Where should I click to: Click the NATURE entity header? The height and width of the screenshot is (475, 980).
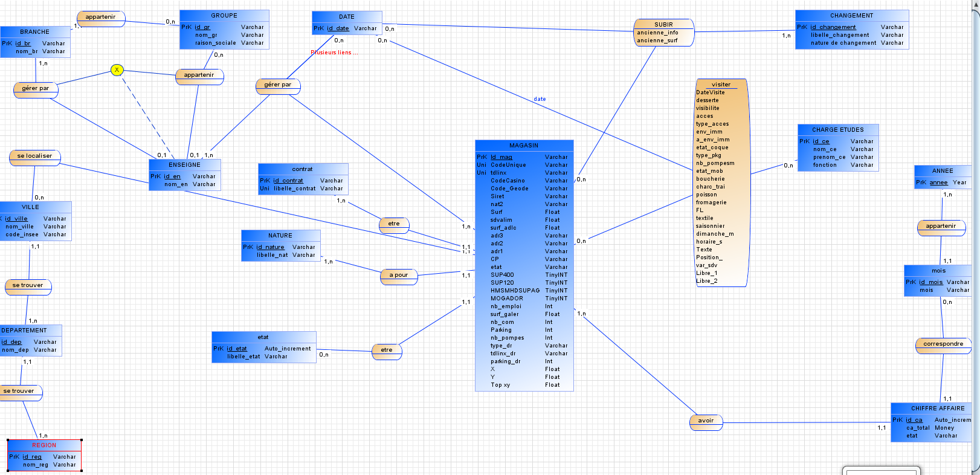[280, 236]
